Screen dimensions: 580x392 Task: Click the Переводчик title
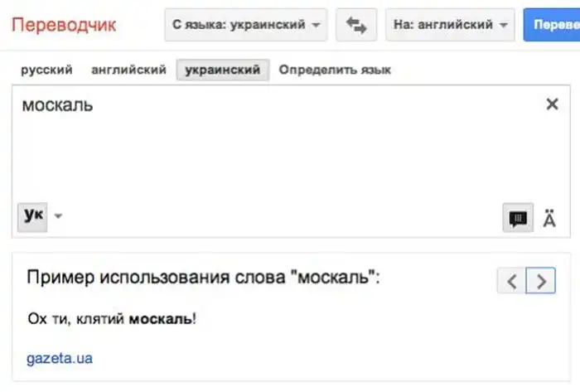pyautogui.click(x=64, y=24)
